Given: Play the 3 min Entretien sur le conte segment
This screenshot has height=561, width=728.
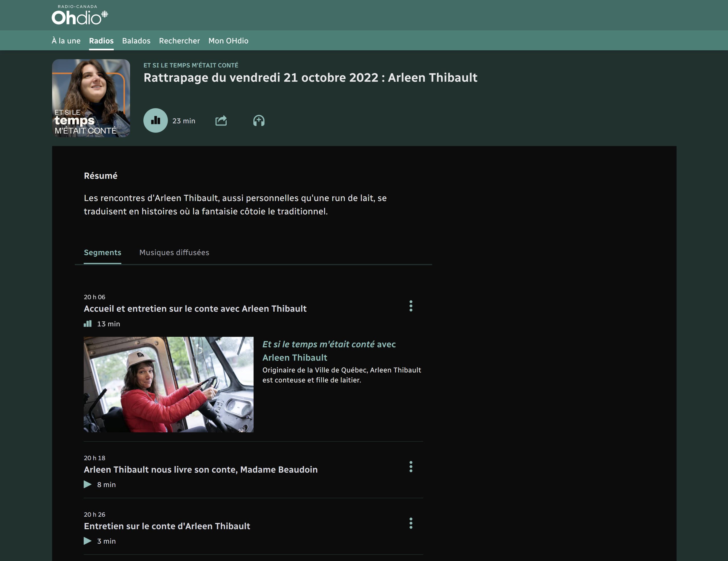Looking at the screenshot, I should 88,541.
